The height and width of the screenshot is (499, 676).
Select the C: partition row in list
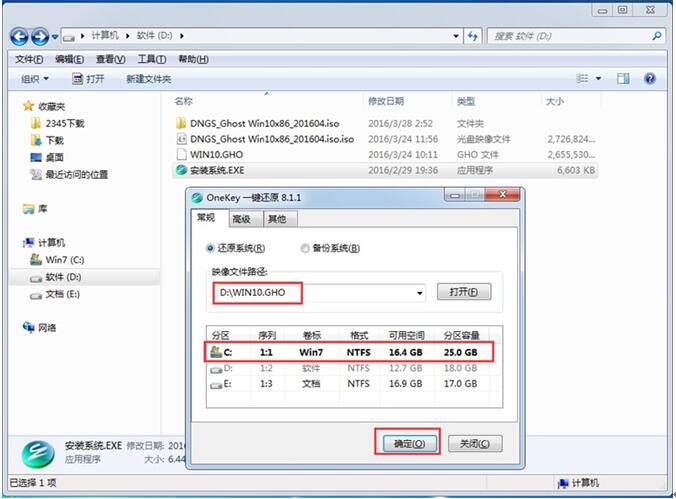coord(349,353)
